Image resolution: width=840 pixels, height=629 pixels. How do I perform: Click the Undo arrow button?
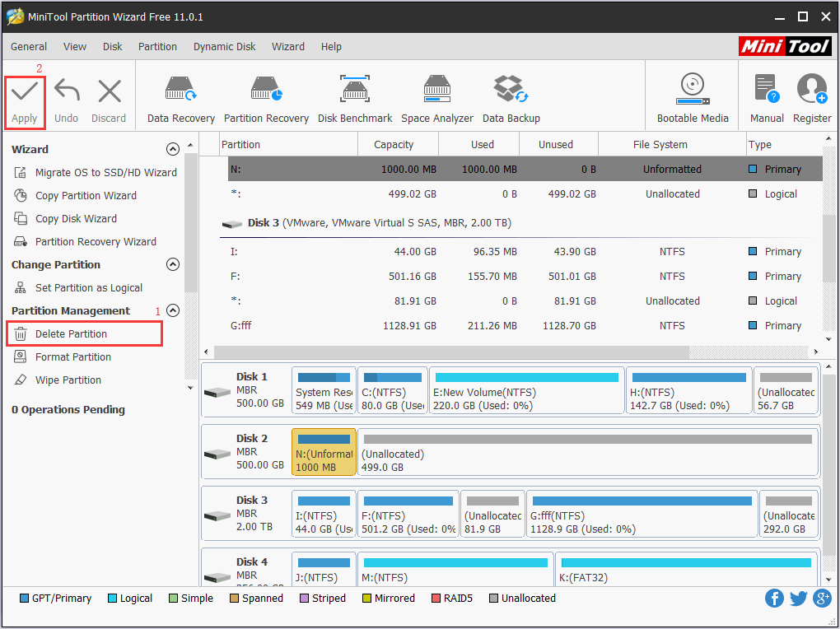pyautogui.click(x=67, y=102)
